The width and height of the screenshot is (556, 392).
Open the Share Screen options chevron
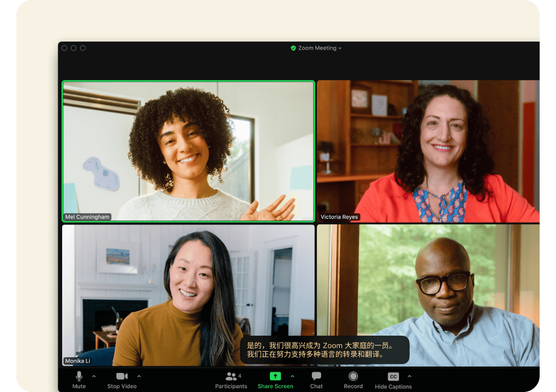click(x=292, y=376)
